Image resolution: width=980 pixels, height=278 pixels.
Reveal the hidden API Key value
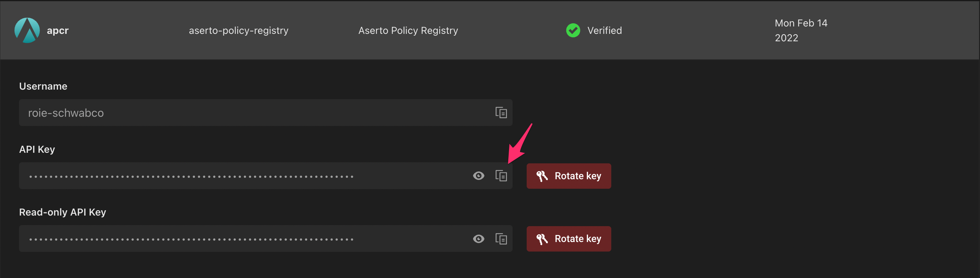point(479,176)
